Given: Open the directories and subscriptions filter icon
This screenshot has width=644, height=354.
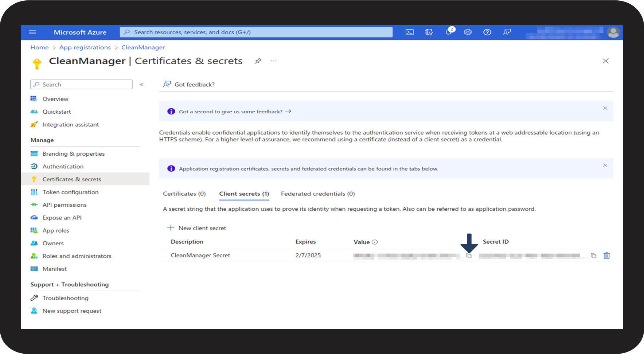Looking at the screenshot, I should point(429,32).
